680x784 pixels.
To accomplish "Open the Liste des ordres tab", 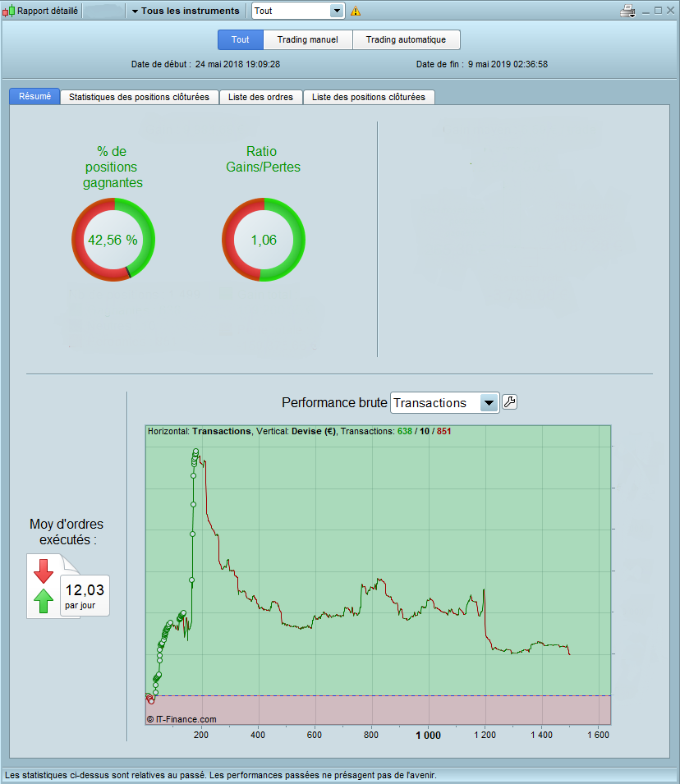I will (260, 97).
